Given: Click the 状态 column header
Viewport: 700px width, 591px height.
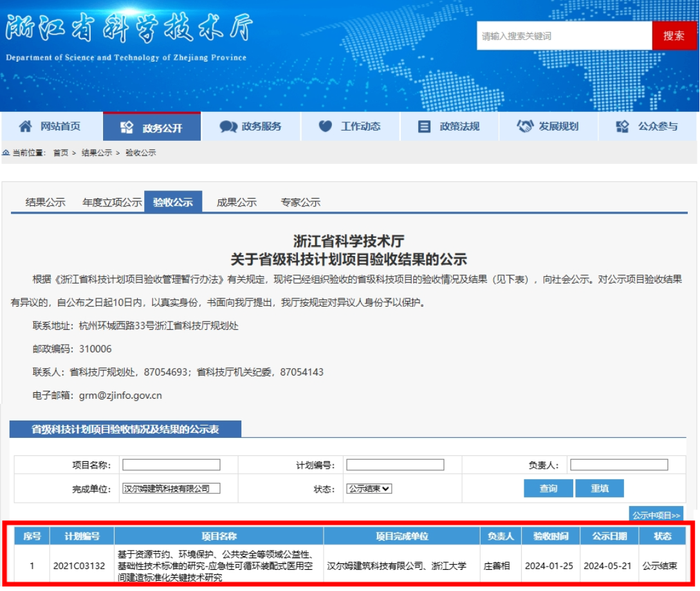Looking at the screenshot, I should [662, 536].
